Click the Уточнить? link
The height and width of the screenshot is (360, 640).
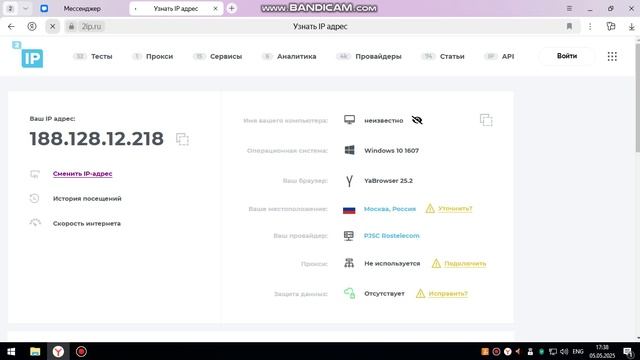(455, 209)
